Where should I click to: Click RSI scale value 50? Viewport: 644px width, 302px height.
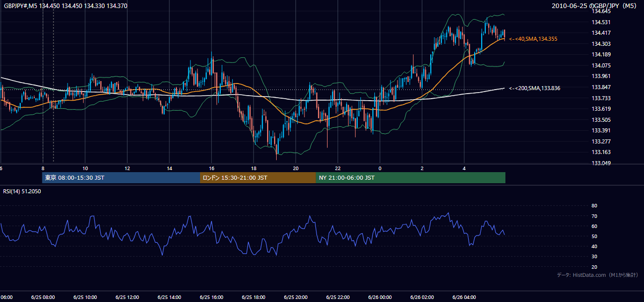tap(594, 237)
